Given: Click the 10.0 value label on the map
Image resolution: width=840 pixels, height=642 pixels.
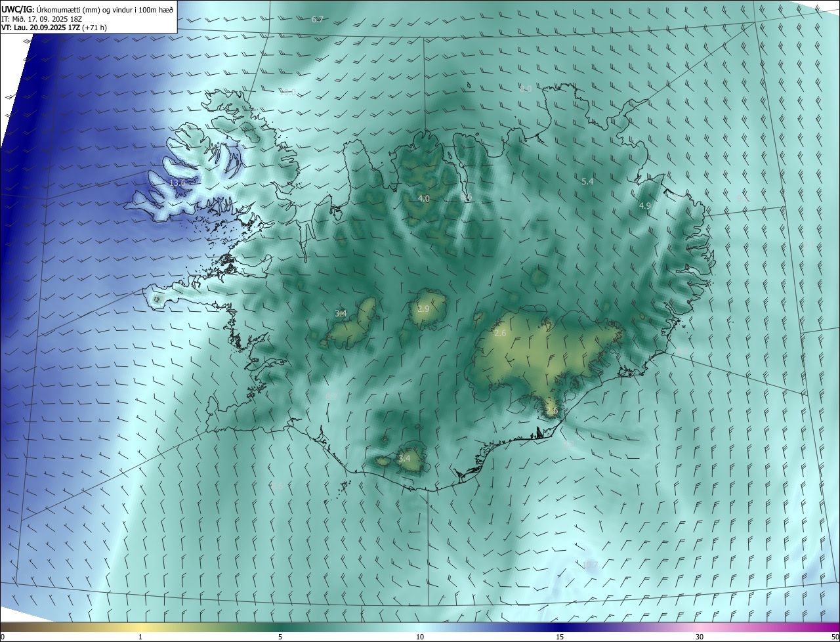Looking at the screenshot, I should 287,93.
